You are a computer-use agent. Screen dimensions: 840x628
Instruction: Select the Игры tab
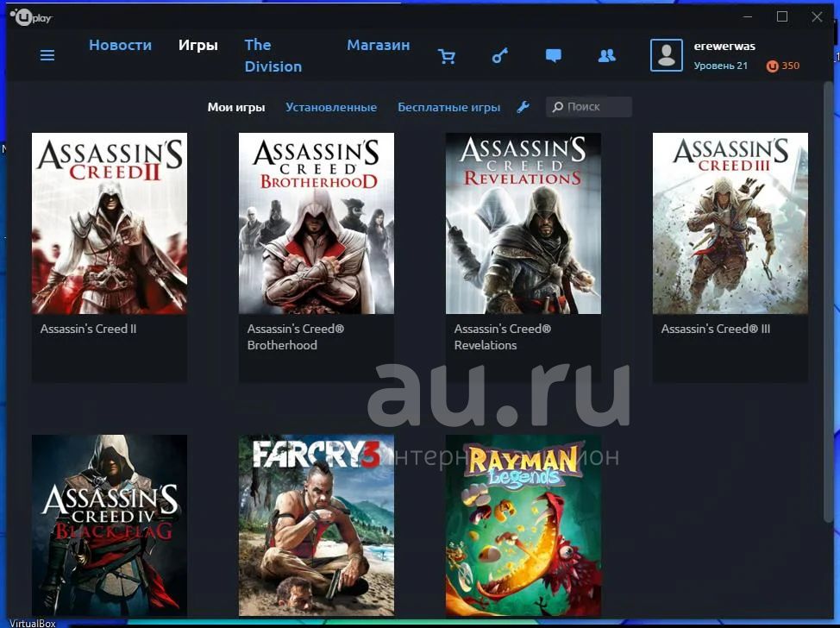tap(198, 45)
